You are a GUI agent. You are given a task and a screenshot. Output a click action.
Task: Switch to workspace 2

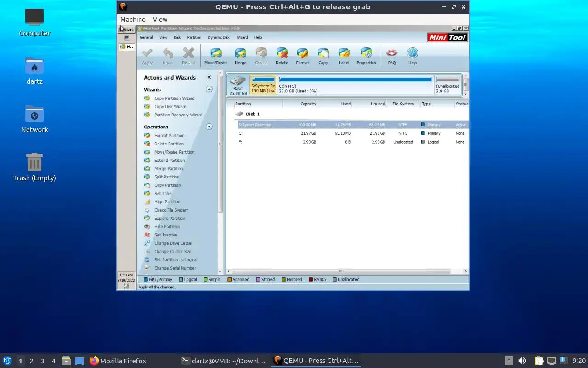31,361
